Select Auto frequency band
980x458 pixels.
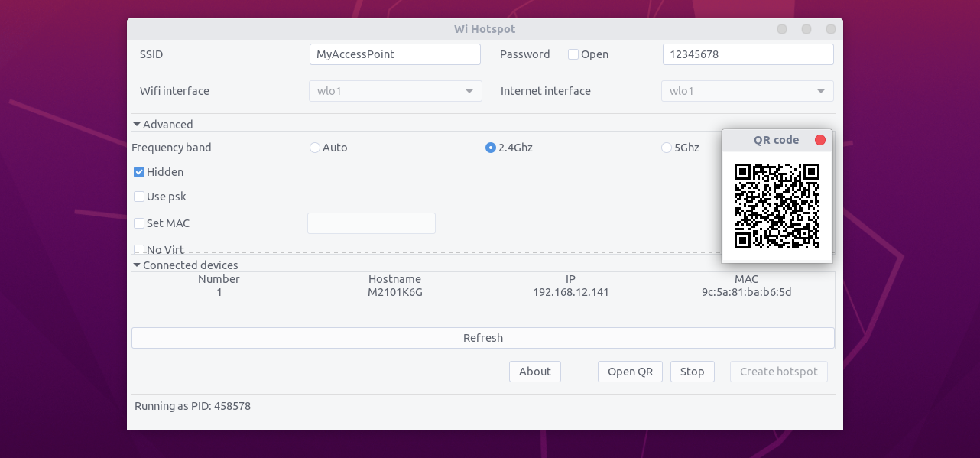pos(315,148)
